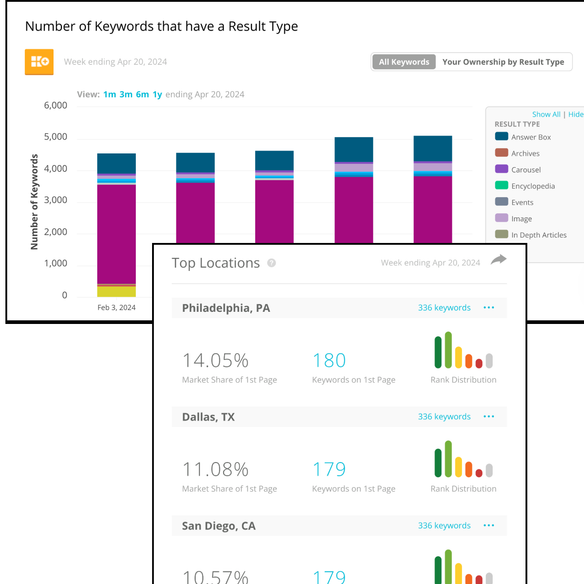584x584 pixels.
Task: Switch to Your Ownership by Result Type
Action: (x=503, y=62)
